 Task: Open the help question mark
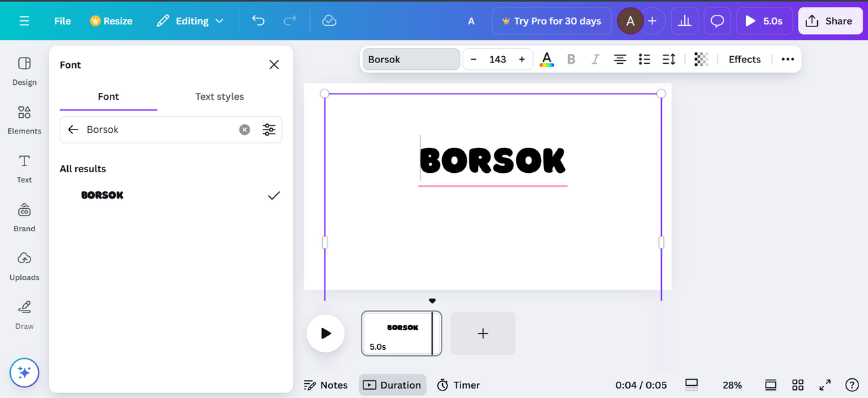[852, 385]
